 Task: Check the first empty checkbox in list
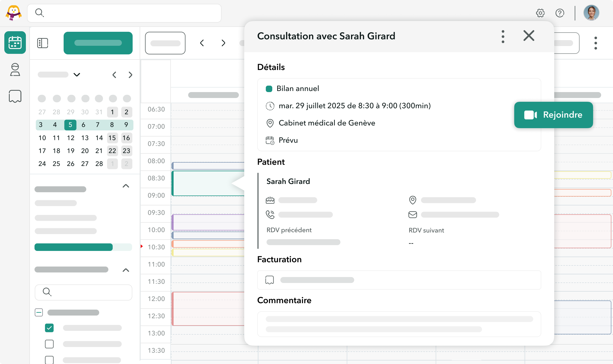point(49,344)
